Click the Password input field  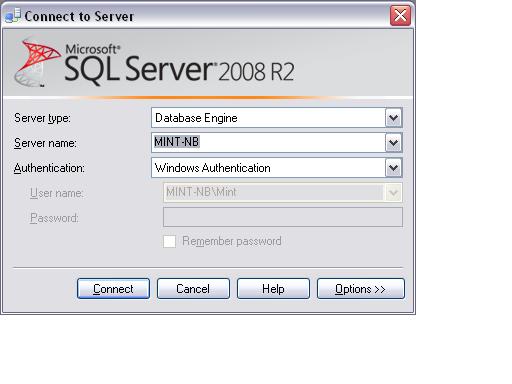[283, 217]
